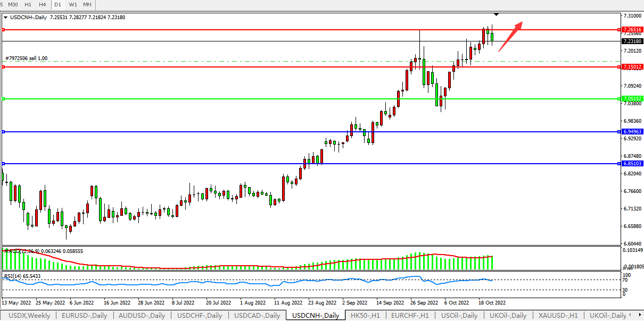
Task: Click the chart shift triangle marker
Action: coord(496,13)
